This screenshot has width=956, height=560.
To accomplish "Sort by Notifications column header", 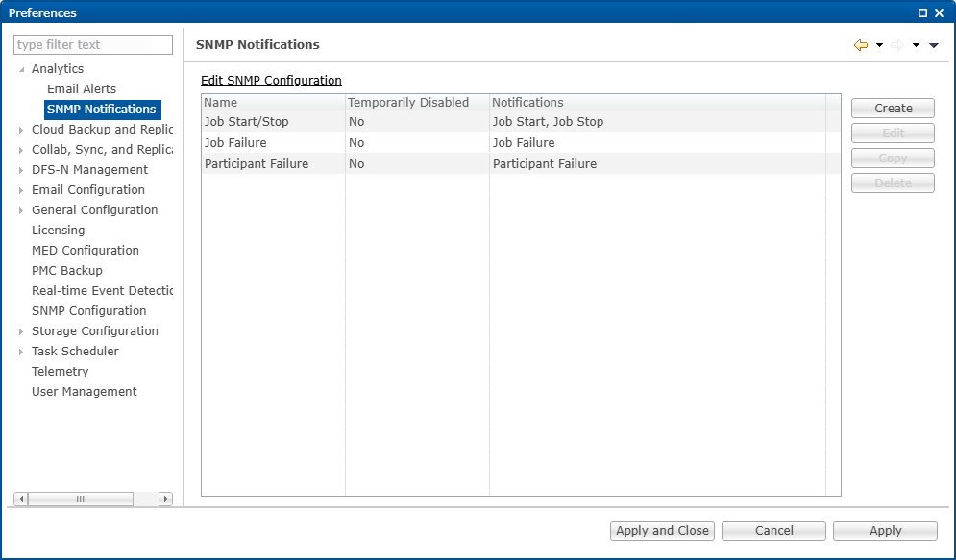I will click(657, 103).
